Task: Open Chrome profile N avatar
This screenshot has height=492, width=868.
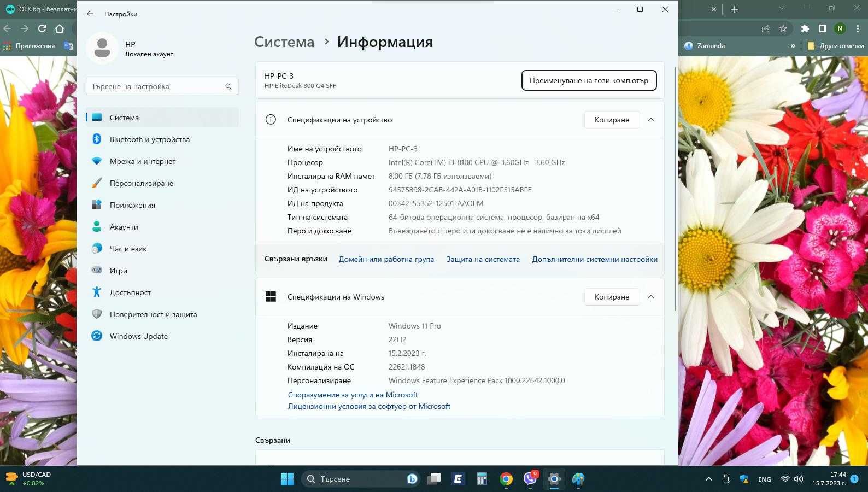Action: pyautogui.click(x=840, y=28)
